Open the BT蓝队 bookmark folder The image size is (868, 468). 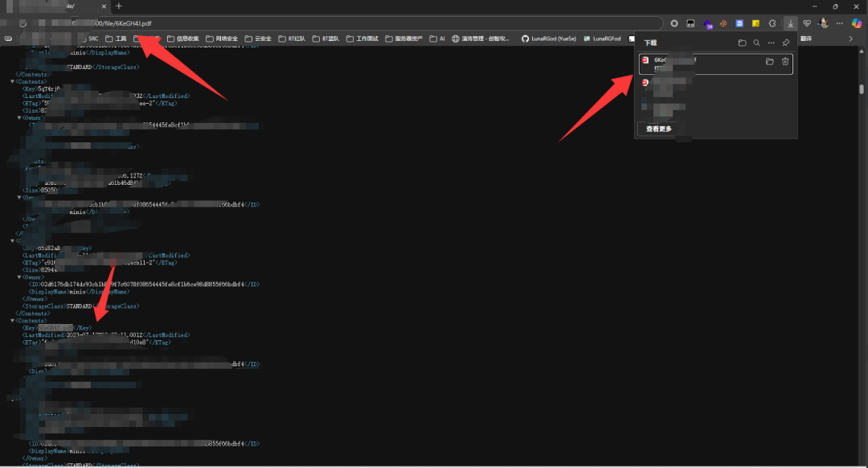[325, 39]
